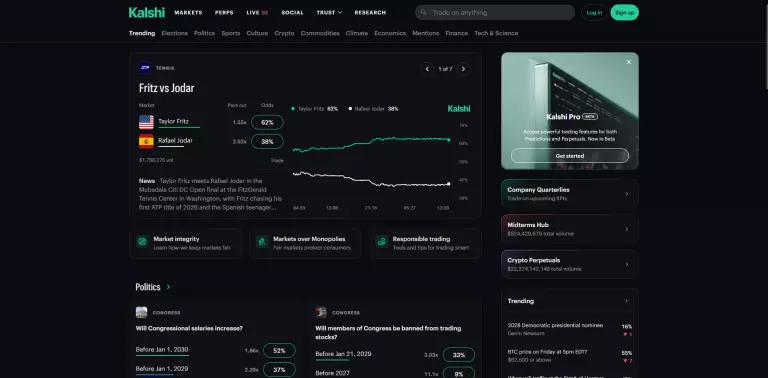Select the Sports category tab
The height and width of the screenshot is (378, 768).
(231, 33)
